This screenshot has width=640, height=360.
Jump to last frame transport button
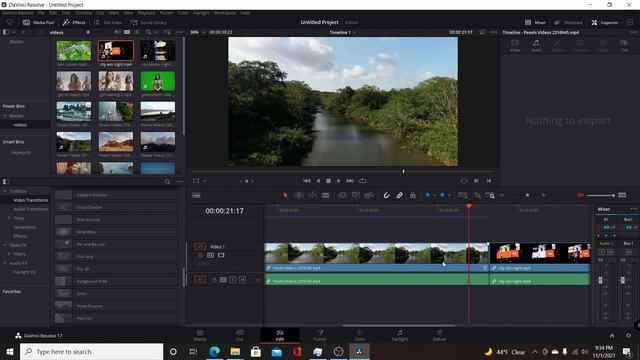click(x=350, y=181)
